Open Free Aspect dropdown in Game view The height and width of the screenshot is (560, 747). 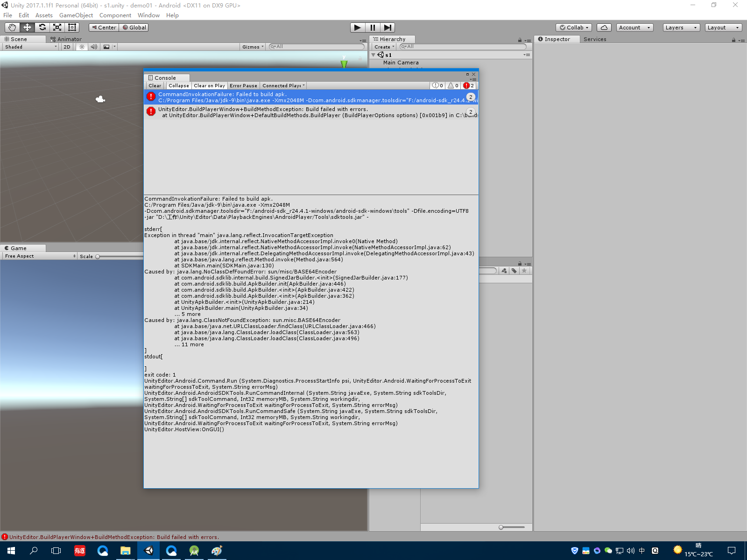(x=40, y=256)
